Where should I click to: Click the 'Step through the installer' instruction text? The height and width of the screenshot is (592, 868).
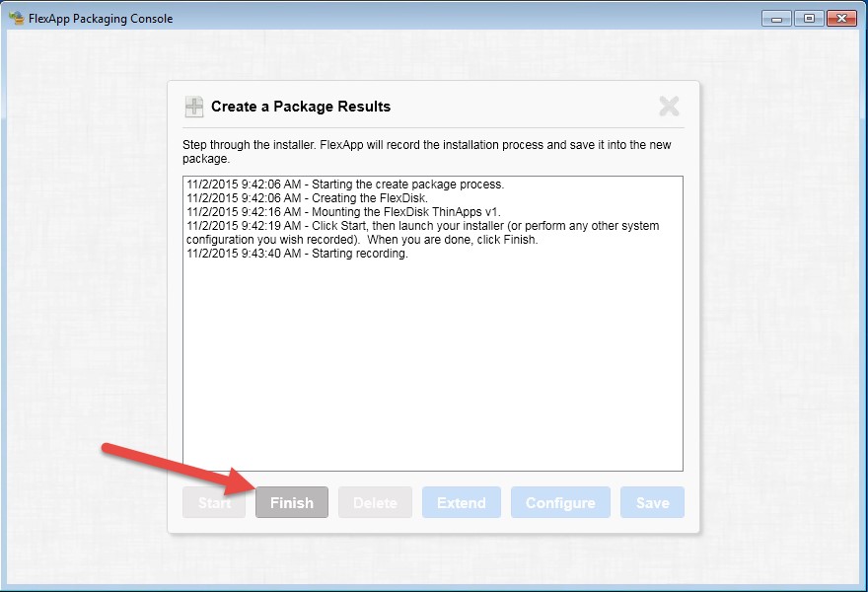427,152
